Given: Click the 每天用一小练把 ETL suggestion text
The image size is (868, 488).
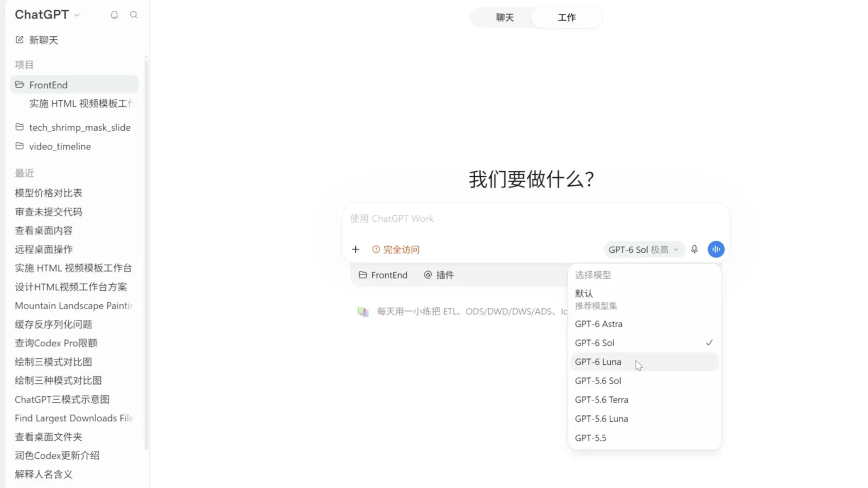Looking at the screenshot, I should coord(472,311).
